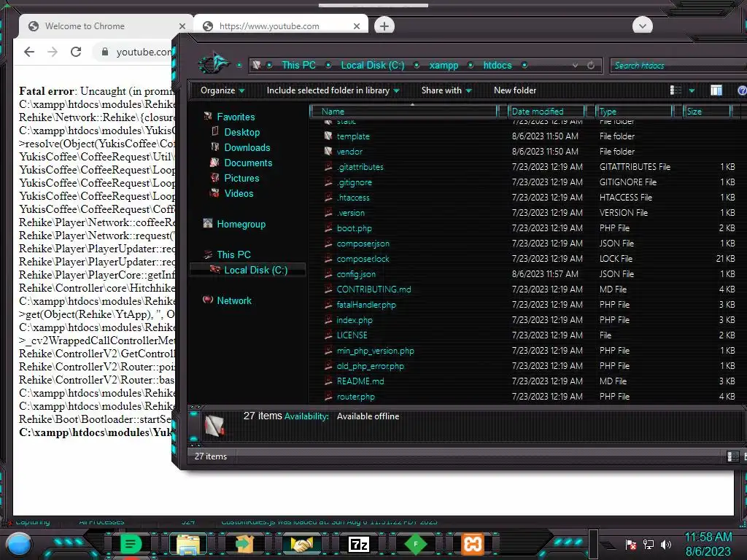Select Pictures in the navigation pane
Screen dimensions: 747x560
pyautogui.click(x=241, y=178)
